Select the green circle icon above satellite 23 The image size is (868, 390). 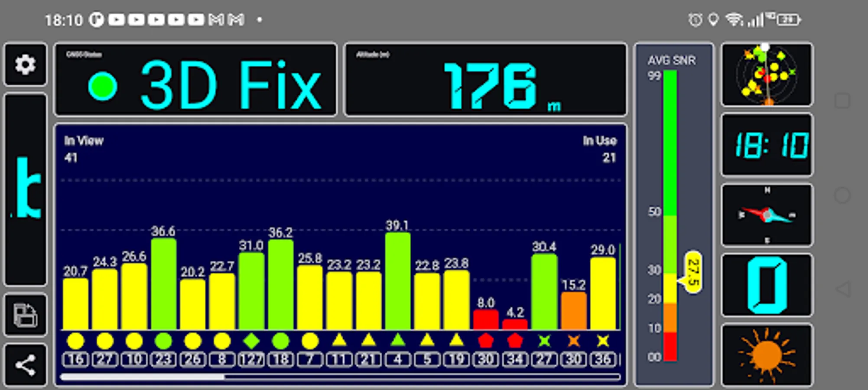(163, 341)
